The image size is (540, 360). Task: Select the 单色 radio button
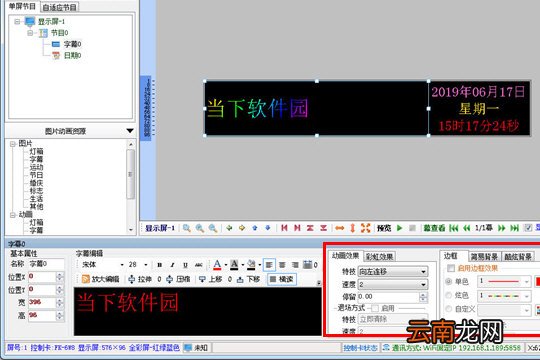(449, 281)
